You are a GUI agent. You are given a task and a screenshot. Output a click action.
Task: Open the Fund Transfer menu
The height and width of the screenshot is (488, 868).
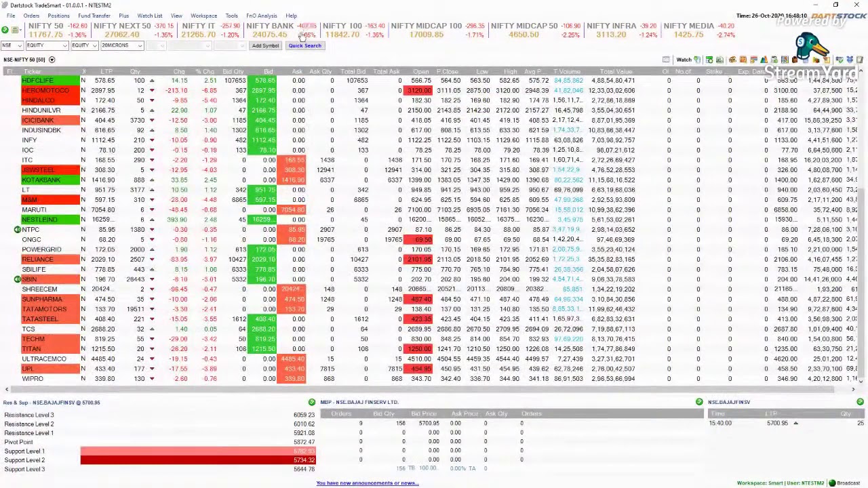click(94, 16)
